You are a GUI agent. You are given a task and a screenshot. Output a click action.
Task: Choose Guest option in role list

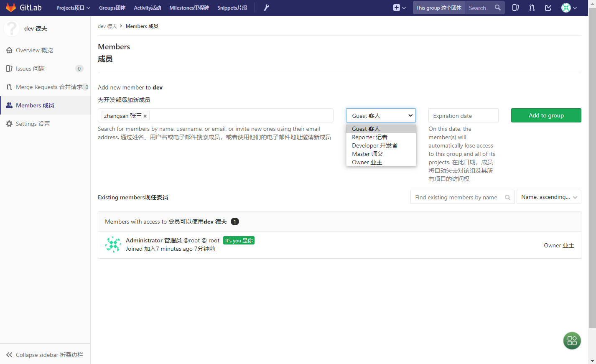pos(381,129)
